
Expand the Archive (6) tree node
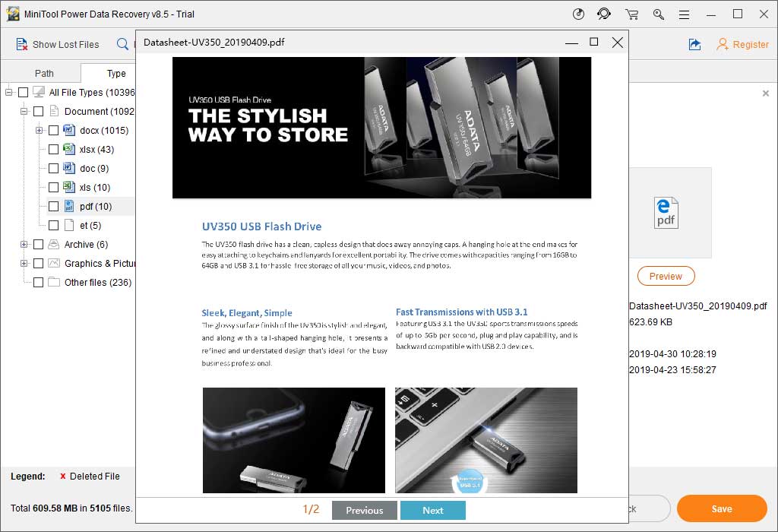pyautogui.click(x=24, y=245)
